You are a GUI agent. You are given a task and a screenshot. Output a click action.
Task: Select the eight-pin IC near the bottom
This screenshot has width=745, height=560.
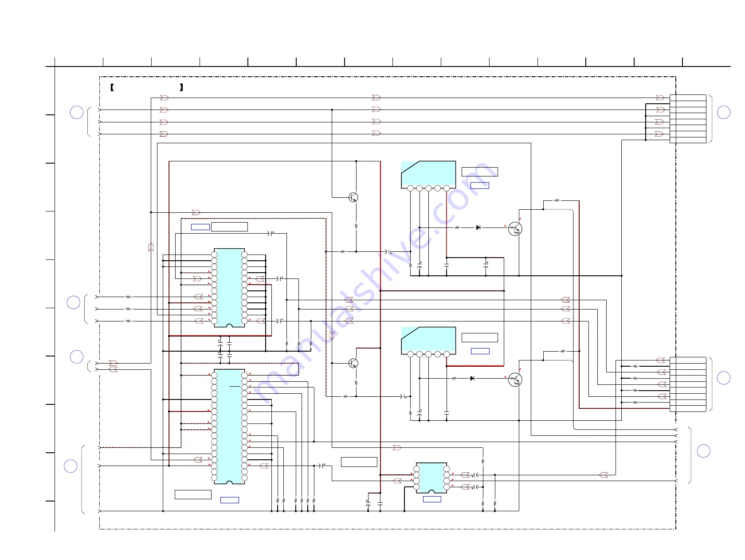(431, 478)
